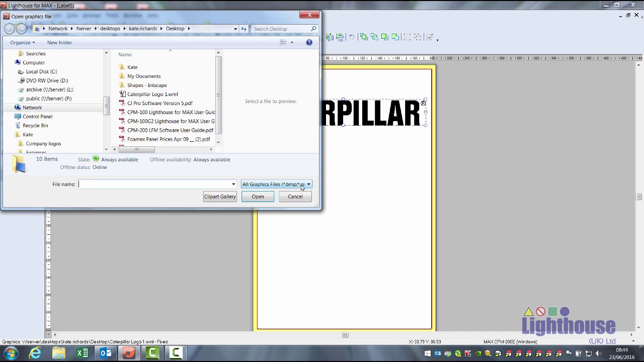644x362 pixels.
Task: Click the file list horizontal scrollbar
Action: [x=136, y=149]
